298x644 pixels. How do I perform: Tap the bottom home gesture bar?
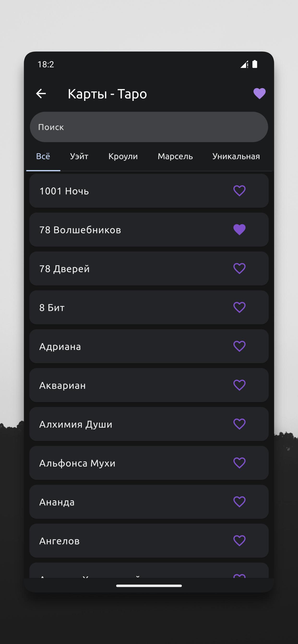click(x=149, y=586)
